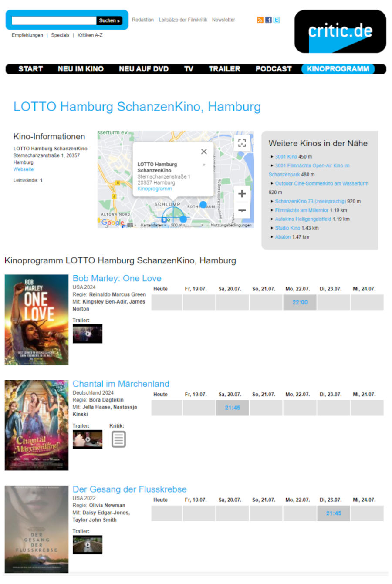Zoom out on the map

coord(242,211)
